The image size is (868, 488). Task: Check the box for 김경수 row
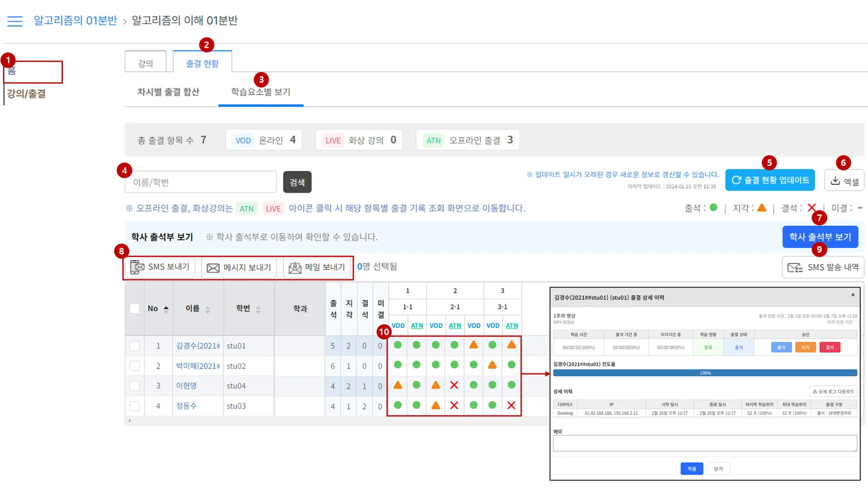pos(135,346)
